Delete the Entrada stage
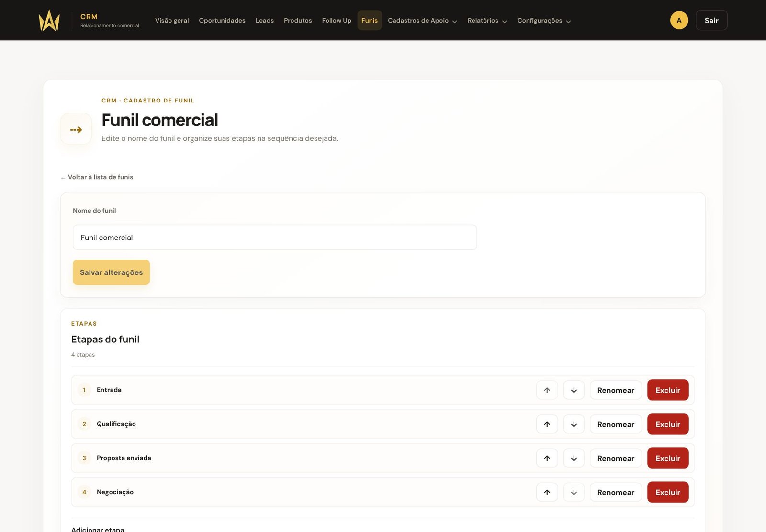Viewport: 766px width, 532px height. coord(668,390)
